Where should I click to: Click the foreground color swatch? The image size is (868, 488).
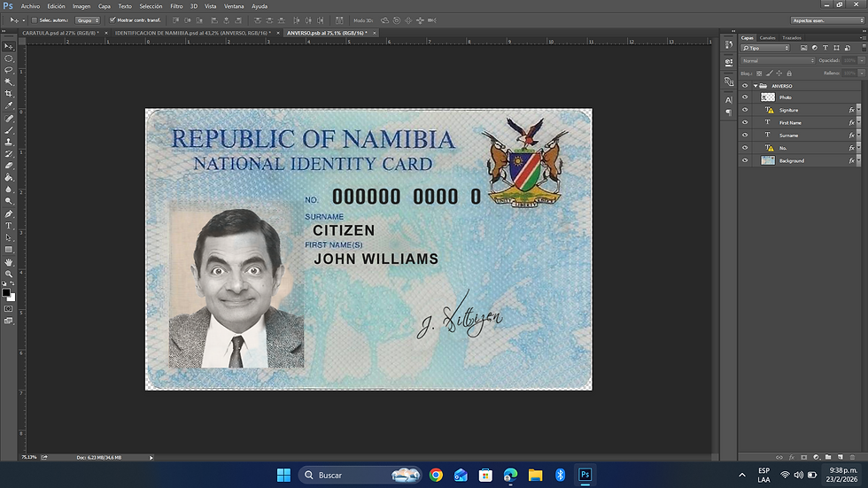click(6, 292)
